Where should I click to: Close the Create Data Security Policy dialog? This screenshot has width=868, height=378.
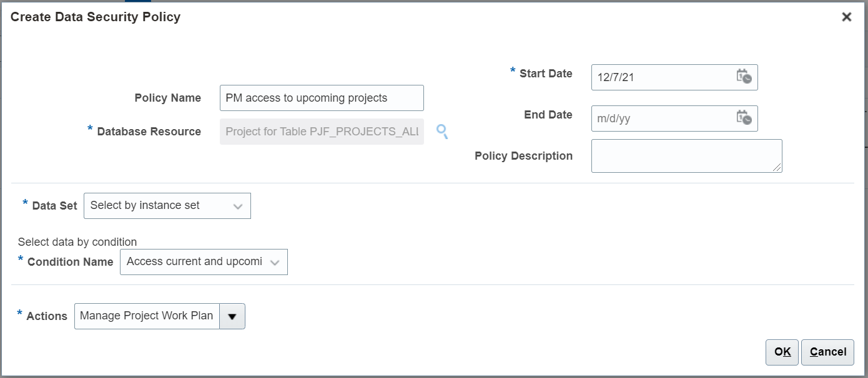tap(846, 17)
